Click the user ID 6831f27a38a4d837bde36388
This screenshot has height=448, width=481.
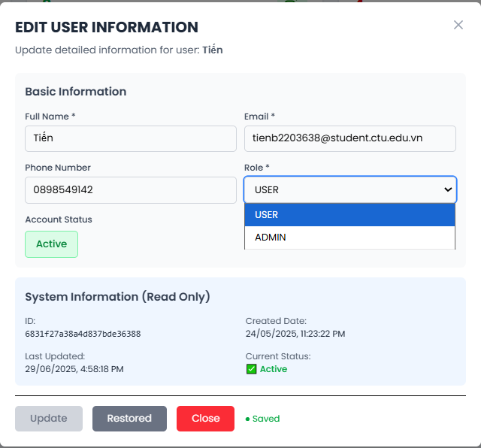(x=83, y=334)
